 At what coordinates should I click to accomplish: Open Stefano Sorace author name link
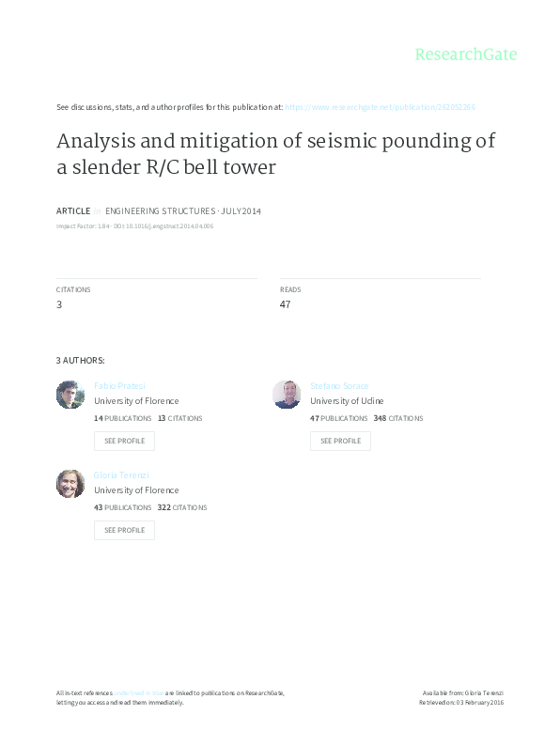[339, 386]
